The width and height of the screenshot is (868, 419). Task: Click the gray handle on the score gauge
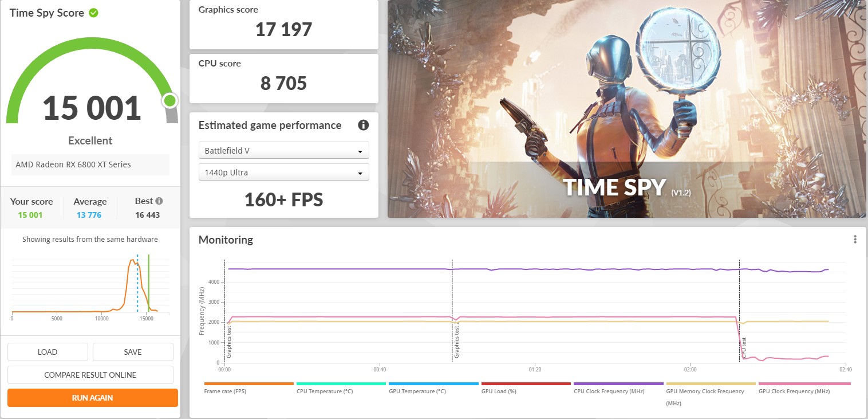pos(170,101)
